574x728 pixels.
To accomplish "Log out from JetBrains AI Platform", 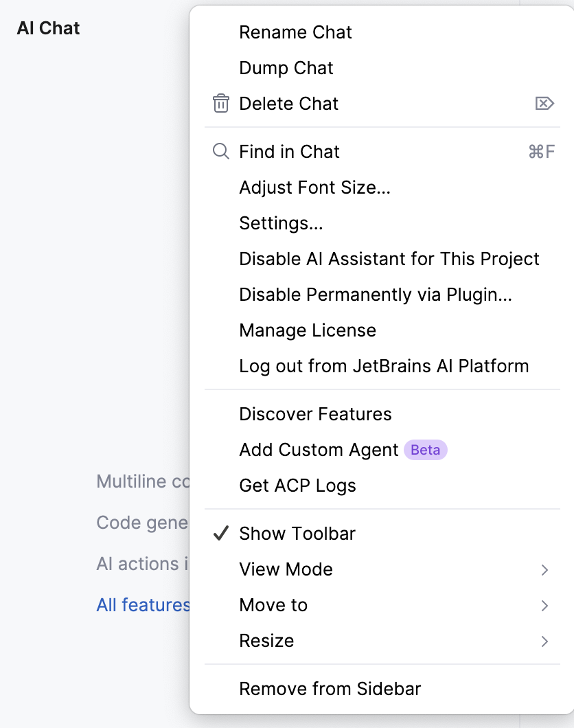I will (384, 365).
